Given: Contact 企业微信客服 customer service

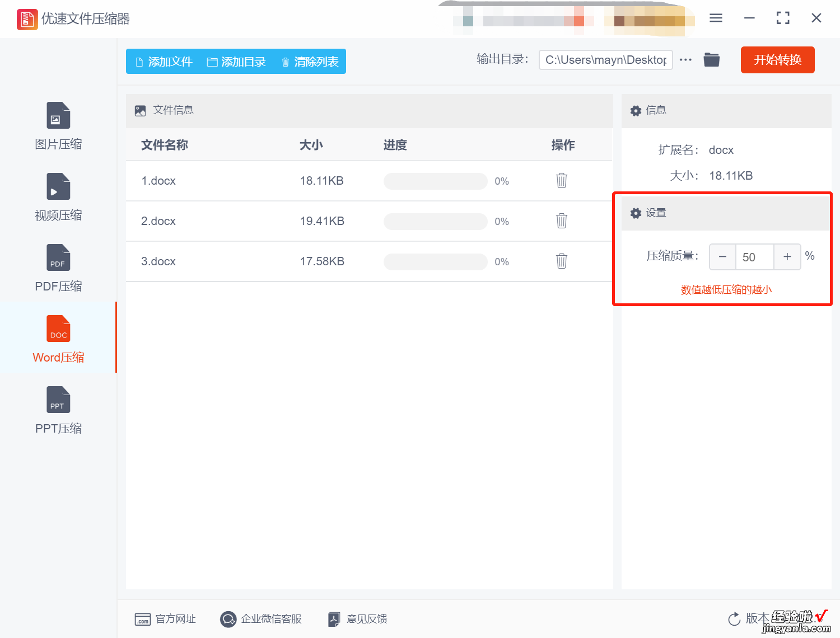Looking at the screenshot, I should tap(260, 619).
